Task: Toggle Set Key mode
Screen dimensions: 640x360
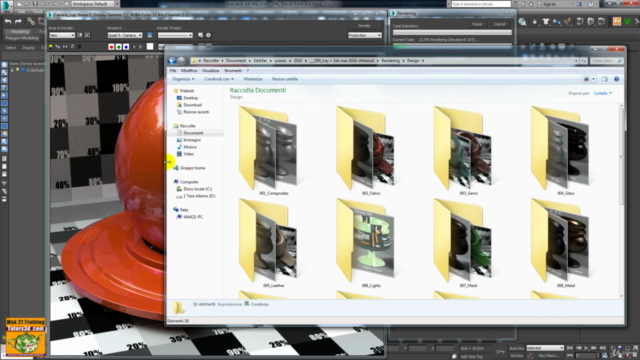Action: pyautogui.click(x=516, y=356)
